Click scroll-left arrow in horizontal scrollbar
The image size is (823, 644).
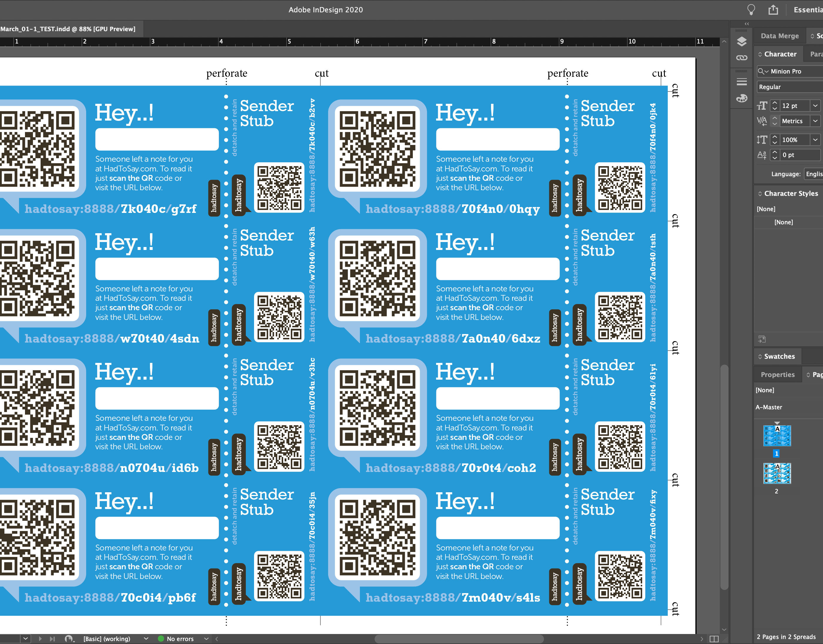(216, 639)
